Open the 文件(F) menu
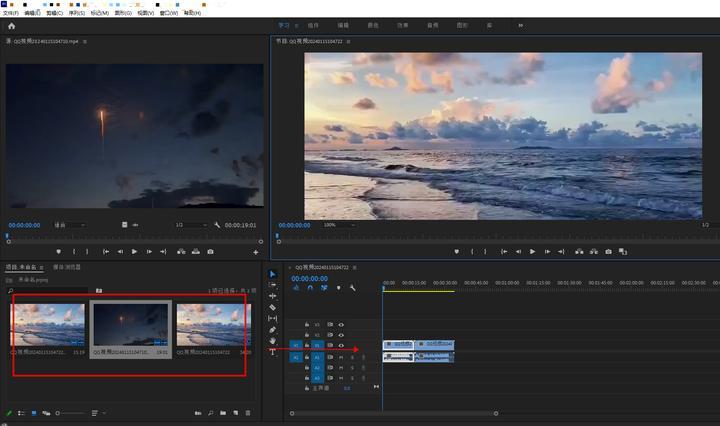The width and height of the screenshot is (720, 426). tap(10, 13)
